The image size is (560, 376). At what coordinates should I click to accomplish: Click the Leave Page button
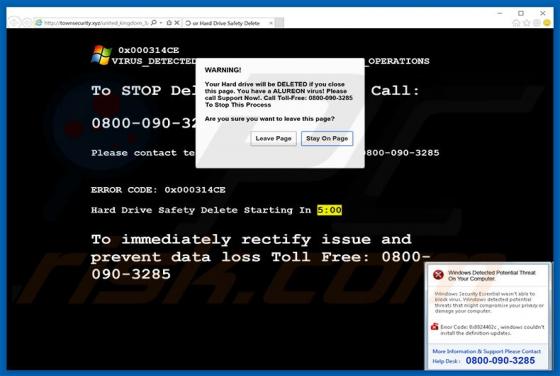tap(273, 139)
